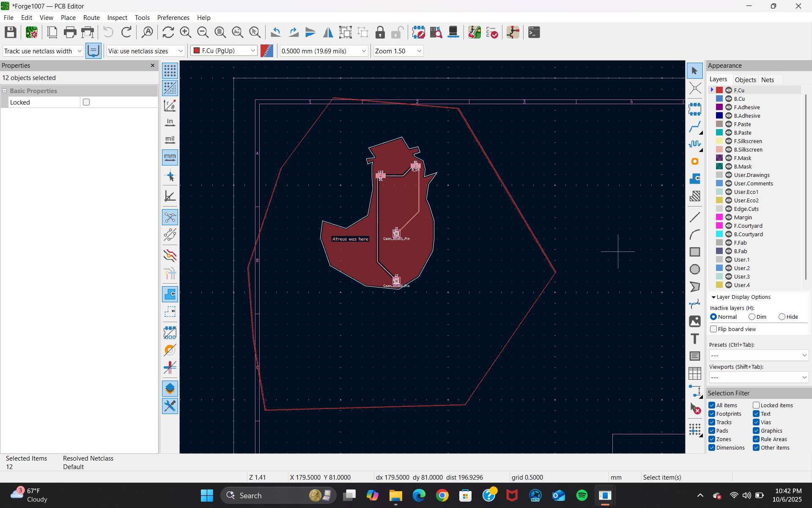The width and height of the screenshot is (812, 508).
Task: Open the Zoom level dropdown
Action: point(418,51)
